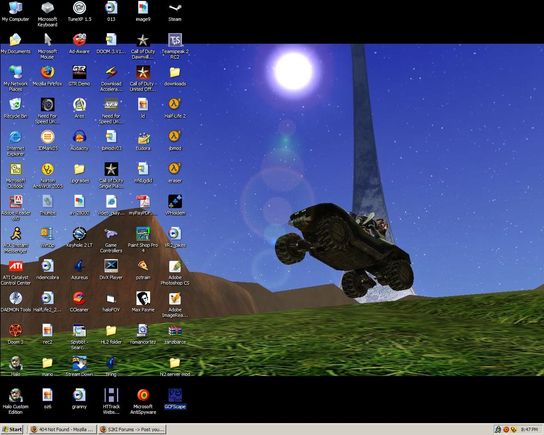Image resolution: width=544 pixels, height=435 pixels.
Task: Select the GTR Demo icon
Action: (79, 76)
